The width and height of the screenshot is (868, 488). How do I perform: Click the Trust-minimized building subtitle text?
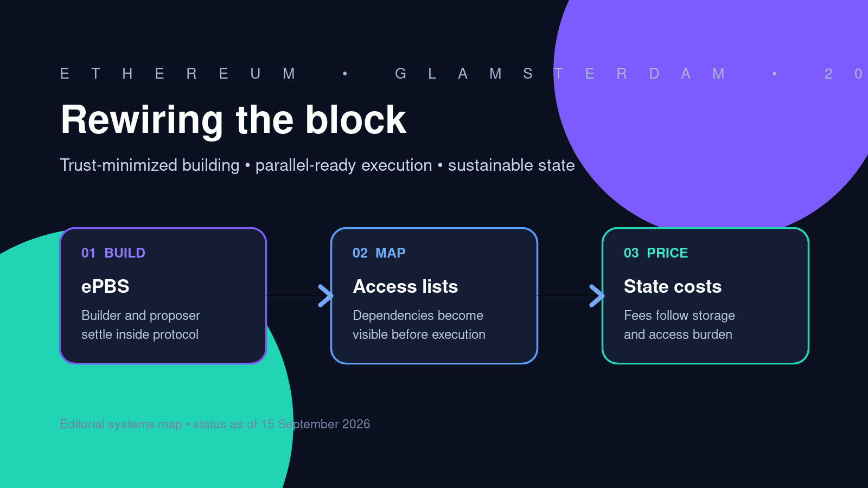[317, 165]
